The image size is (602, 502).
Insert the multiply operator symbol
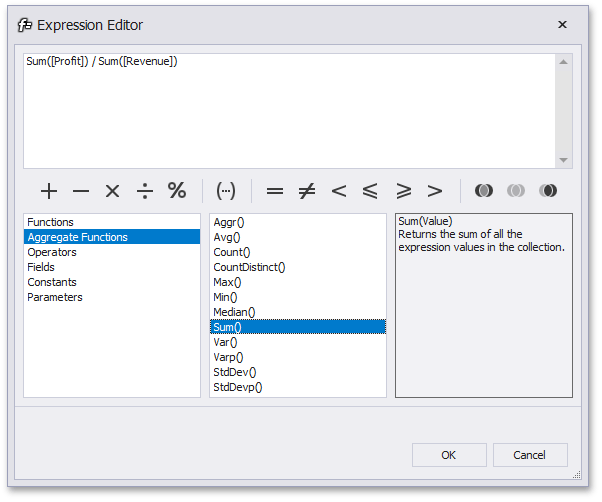click(x=113, y=191)
